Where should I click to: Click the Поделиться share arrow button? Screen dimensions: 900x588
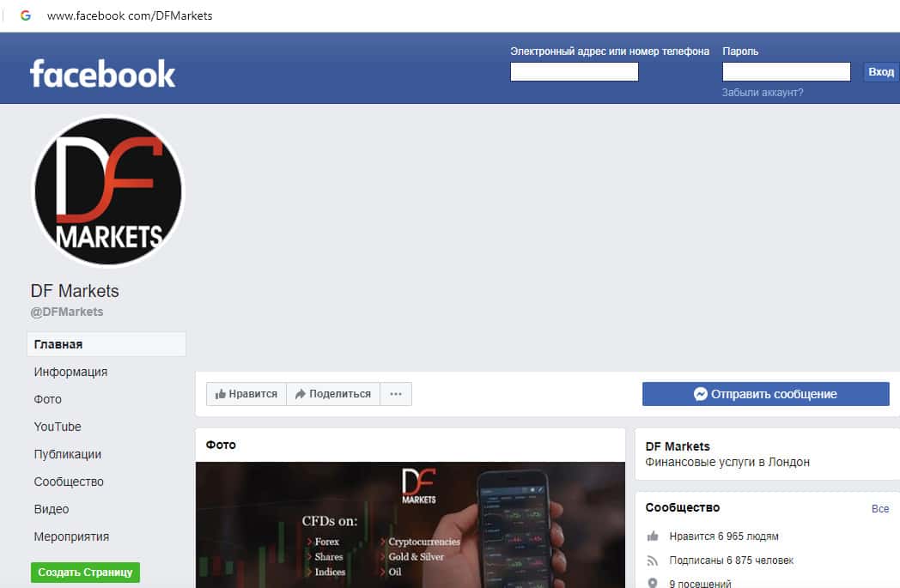(333, 394)
